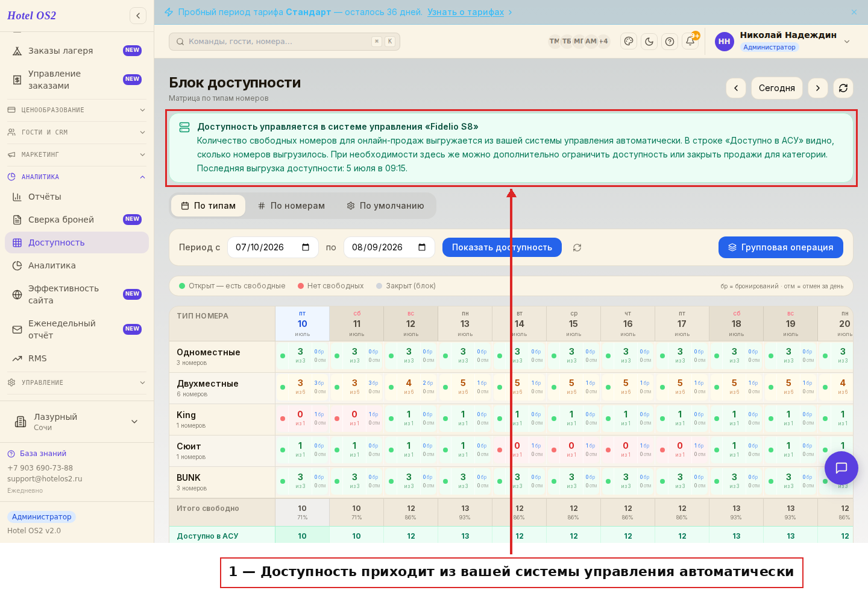
Task: Refresh the availability matrix icon
Action: (x=843, y=88)
